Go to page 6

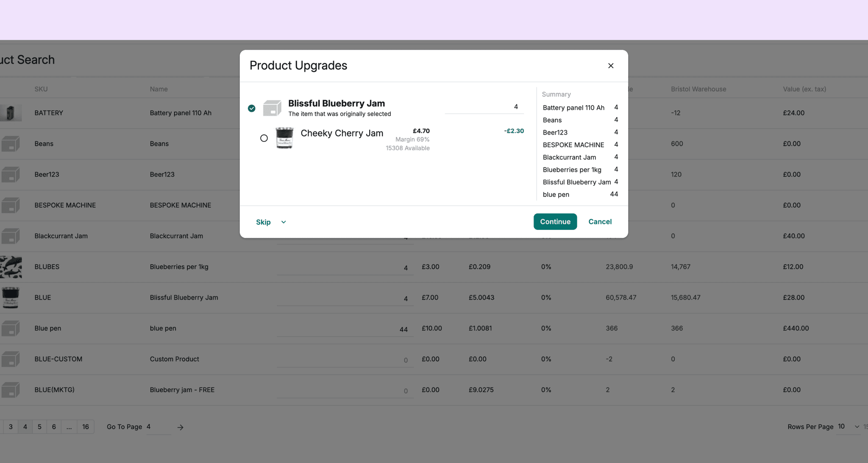pos(54,427)
